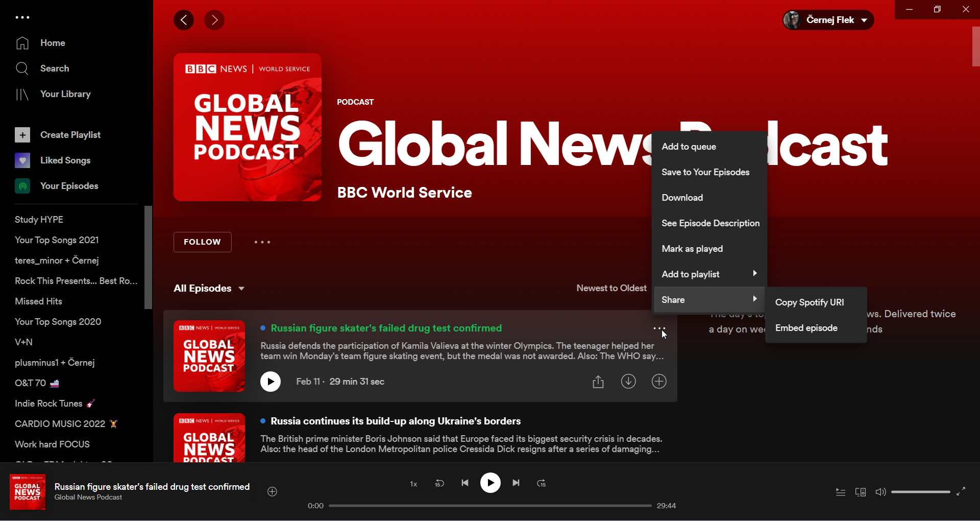Screen dimensions: 980x521
Task: Click the share icon on first episode
Action: [x=598, y=382]
